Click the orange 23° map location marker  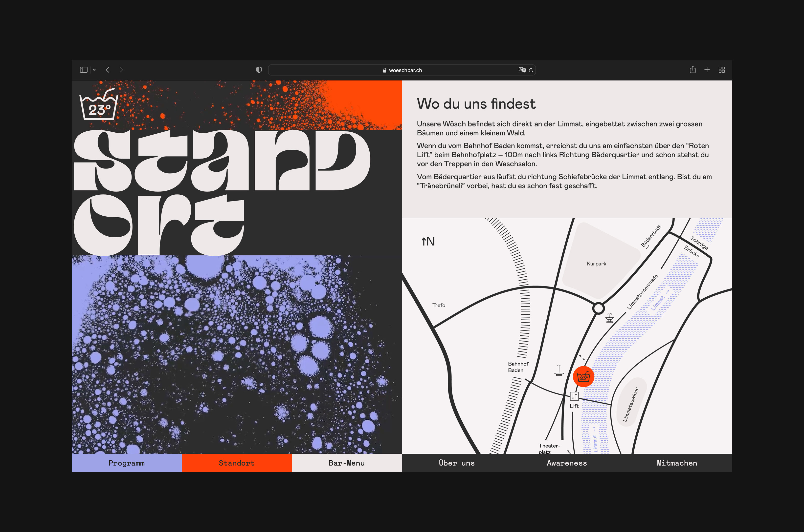(583, 377)
